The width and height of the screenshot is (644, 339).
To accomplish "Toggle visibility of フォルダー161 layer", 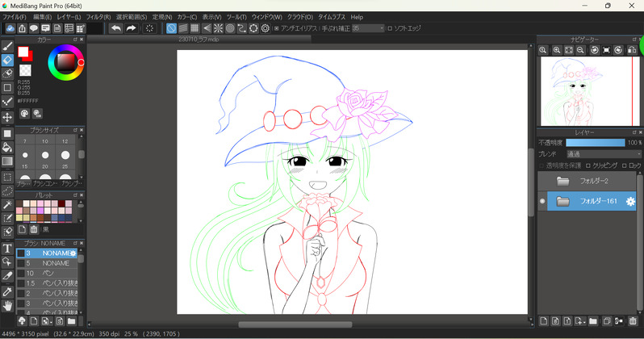I will point(542,201).
